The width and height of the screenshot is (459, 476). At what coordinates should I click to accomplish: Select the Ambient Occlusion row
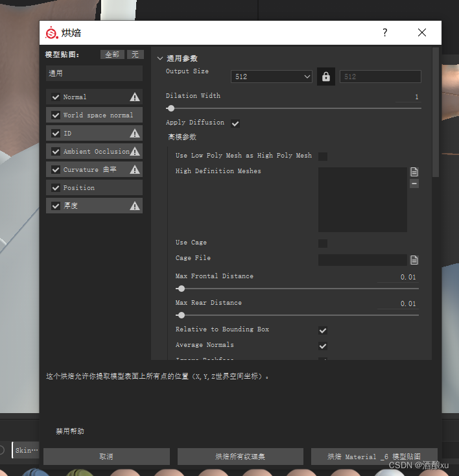[94, 152]
